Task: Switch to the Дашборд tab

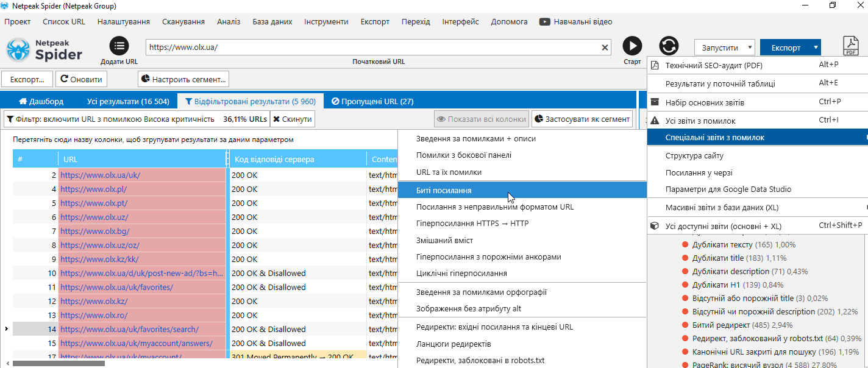Action: tap(41, 101)
